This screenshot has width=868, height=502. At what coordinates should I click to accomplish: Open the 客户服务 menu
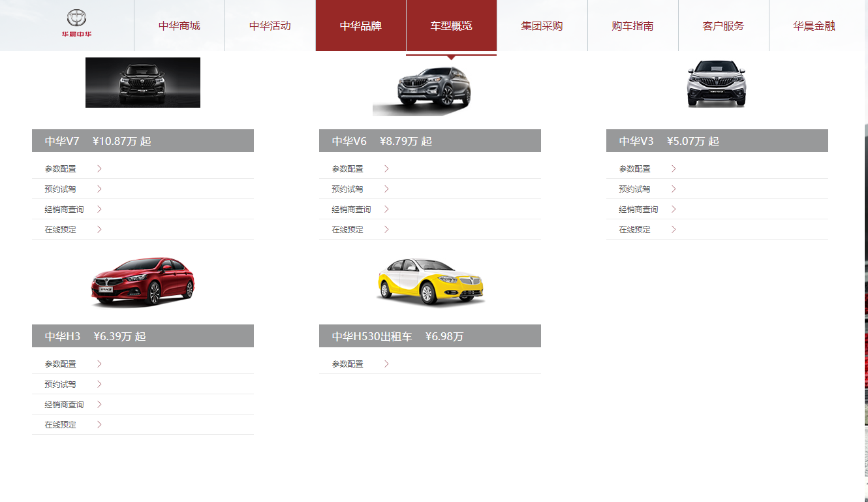(x=723, y=26)
